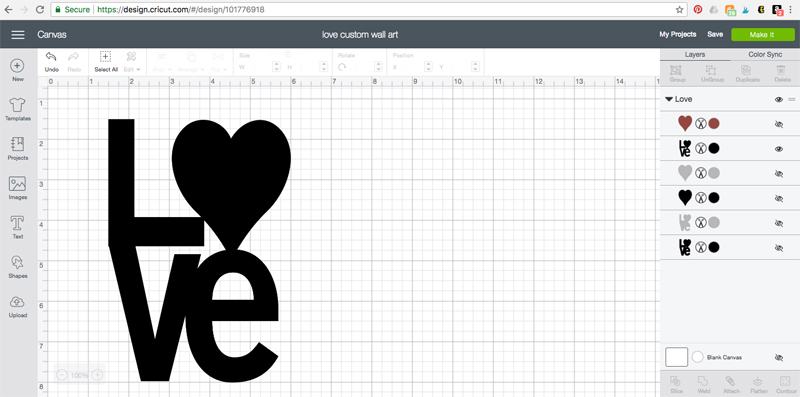Click the Flatten tool

(758, 384)
